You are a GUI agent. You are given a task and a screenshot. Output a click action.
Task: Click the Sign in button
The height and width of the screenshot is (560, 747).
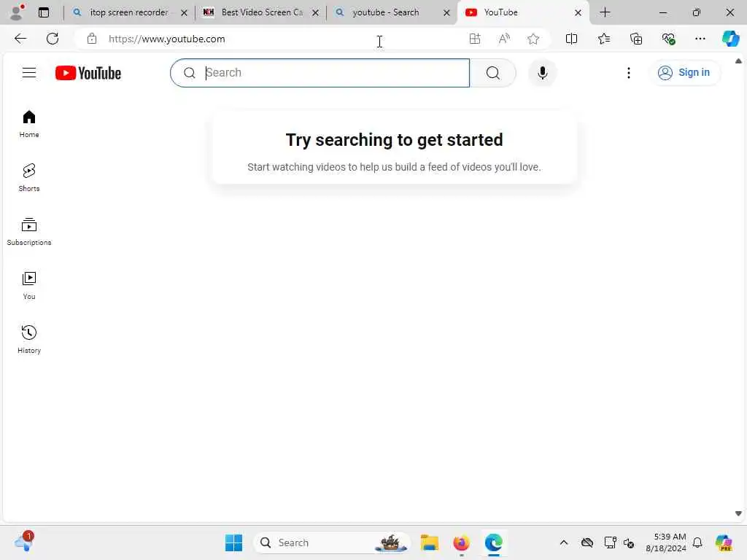[x=684, y=73]
